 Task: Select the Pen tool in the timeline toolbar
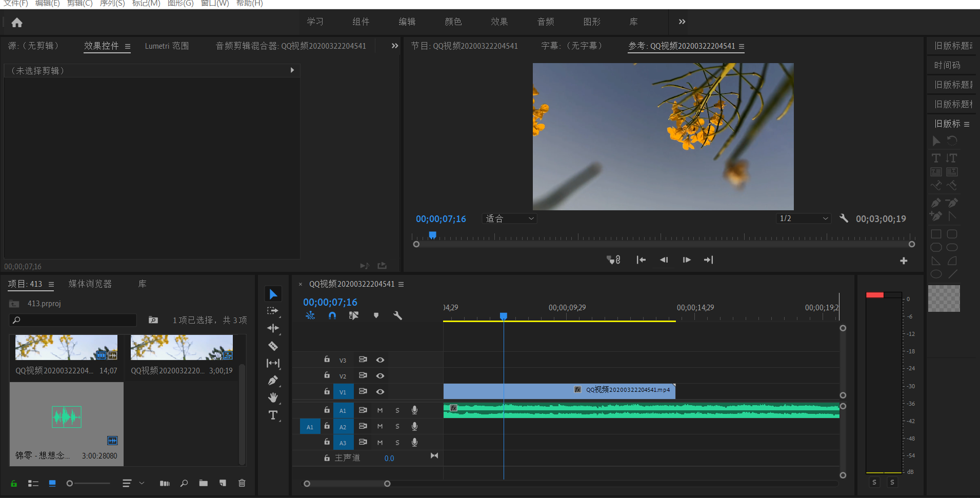pos(273,381)
